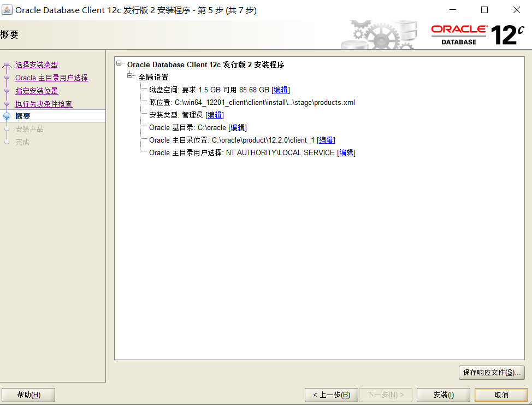The image size is (532, 406).
Task: Save response file with 保存响应文件(S) button
Action: 492,372
